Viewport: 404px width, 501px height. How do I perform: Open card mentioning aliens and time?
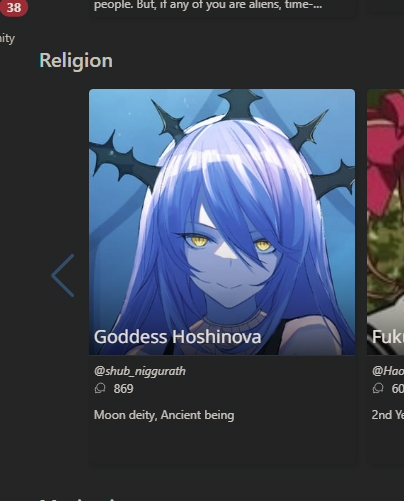point(222,7)
